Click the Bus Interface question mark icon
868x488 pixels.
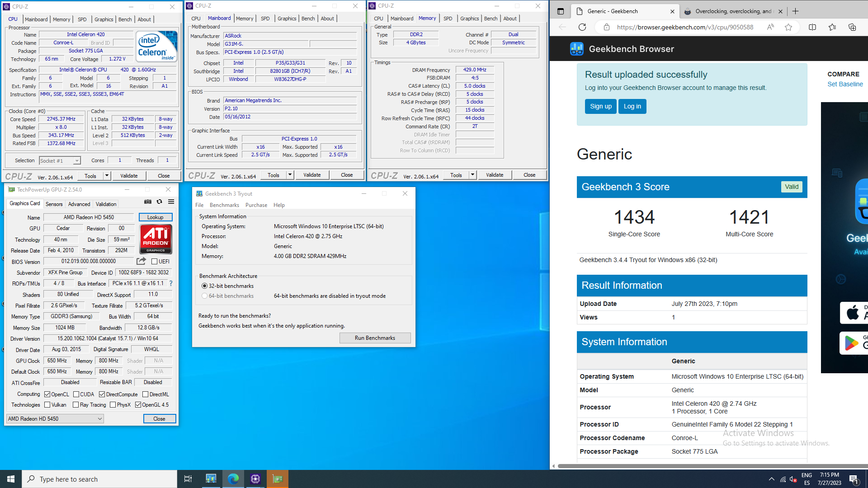click(171, 283)
